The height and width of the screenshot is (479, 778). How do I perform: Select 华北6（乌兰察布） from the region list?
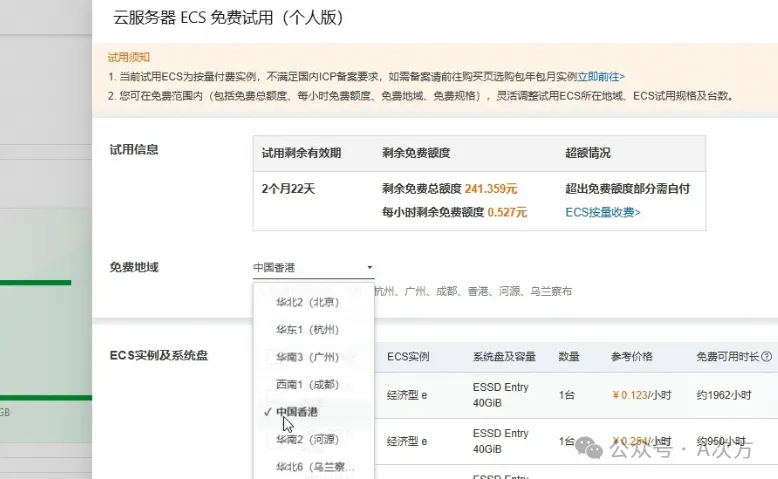[313, 467]
